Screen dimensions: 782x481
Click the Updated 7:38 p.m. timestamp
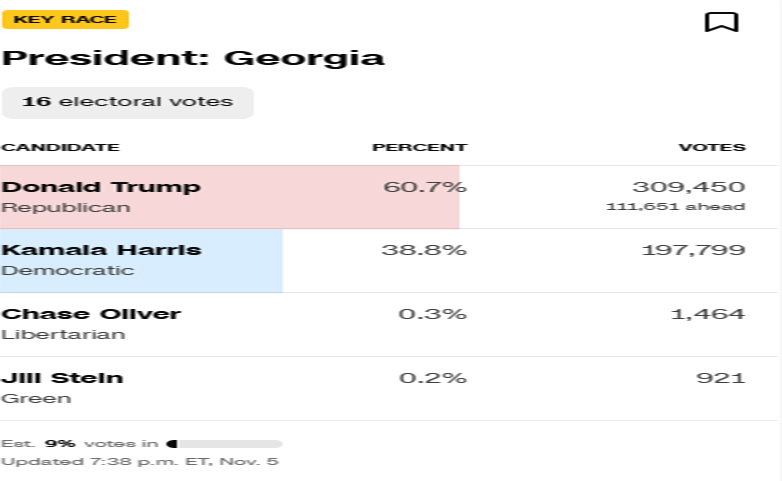(x=139, y=462)
